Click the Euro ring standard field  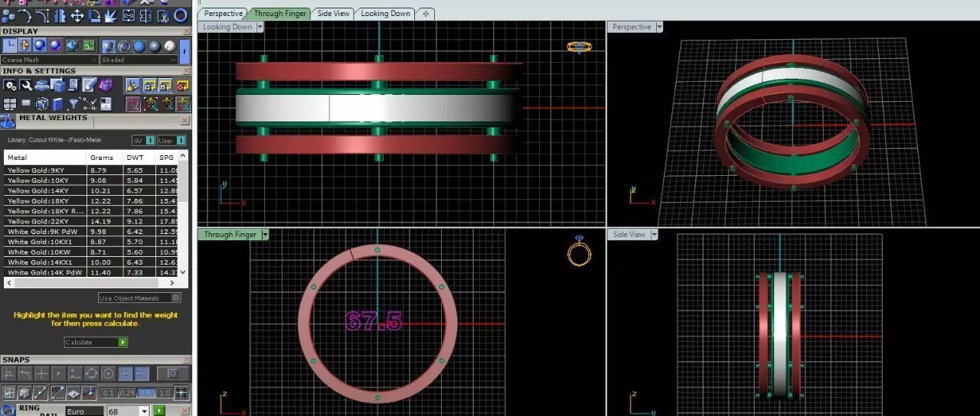(84, 411)
